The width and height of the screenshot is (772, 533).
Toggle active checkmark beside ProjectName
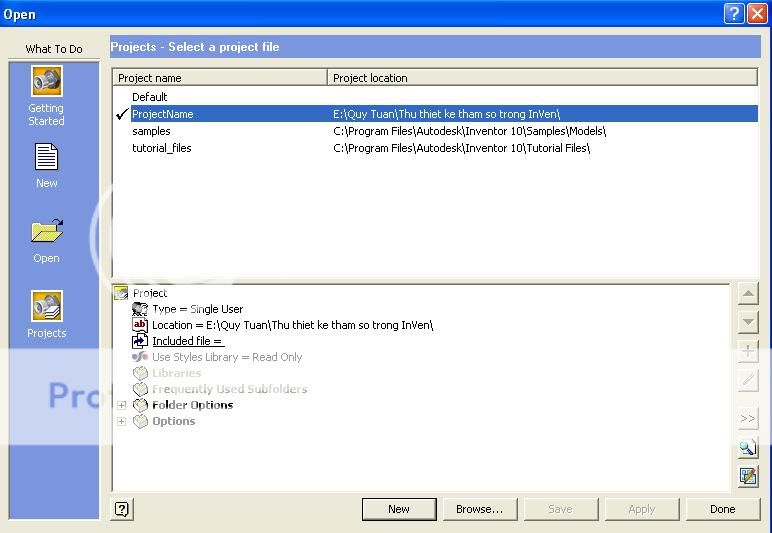122,114
